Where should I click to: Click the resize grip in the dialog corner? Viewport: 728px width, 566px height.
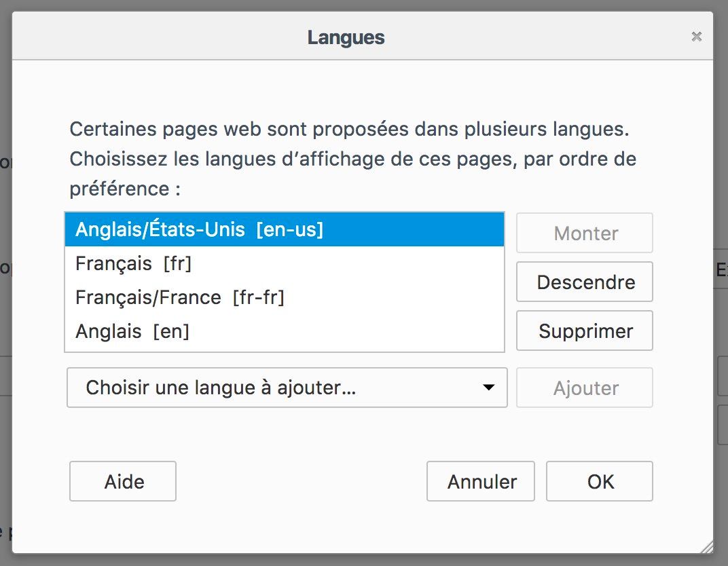(707, 547)
